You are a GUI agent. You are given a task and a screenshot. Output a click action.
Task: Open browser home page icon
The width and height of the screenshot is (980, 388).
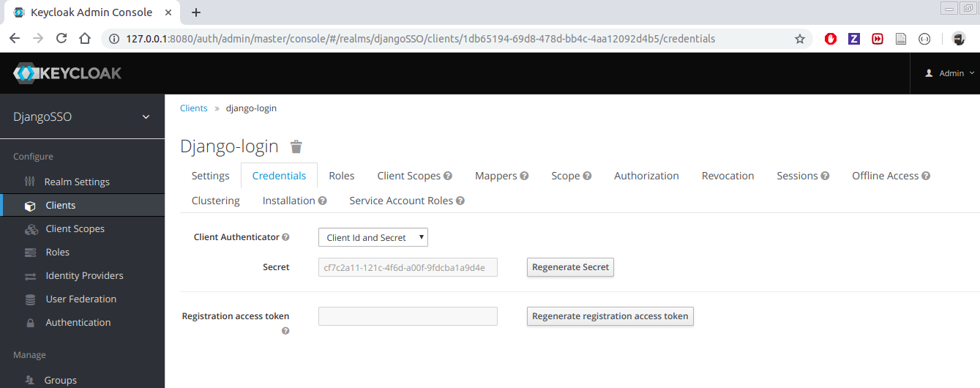(85, 38)
